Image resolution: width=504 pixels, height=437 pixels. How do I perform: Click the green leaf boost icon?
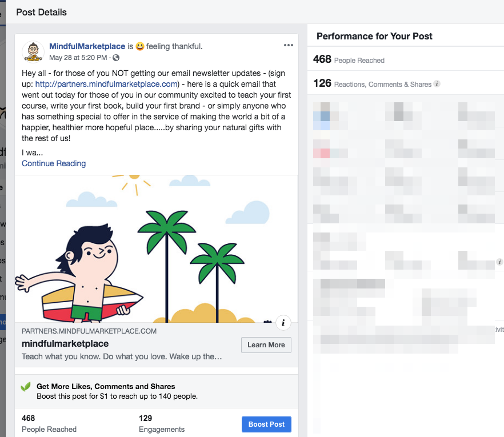(x=26, y=387)
